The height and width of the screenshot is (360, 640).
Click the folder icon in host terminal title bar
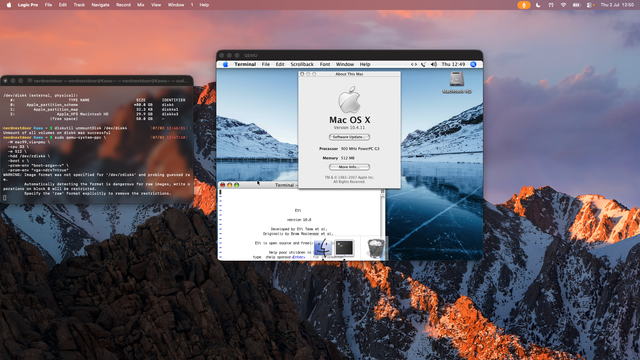(x=30, y=81)
